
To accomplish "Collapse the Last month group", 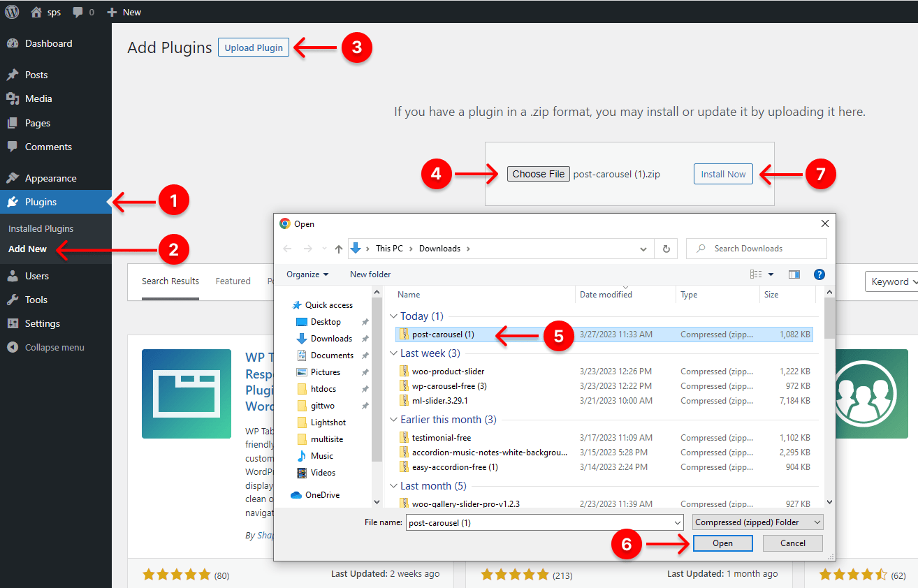I will [x=393, y=486].
